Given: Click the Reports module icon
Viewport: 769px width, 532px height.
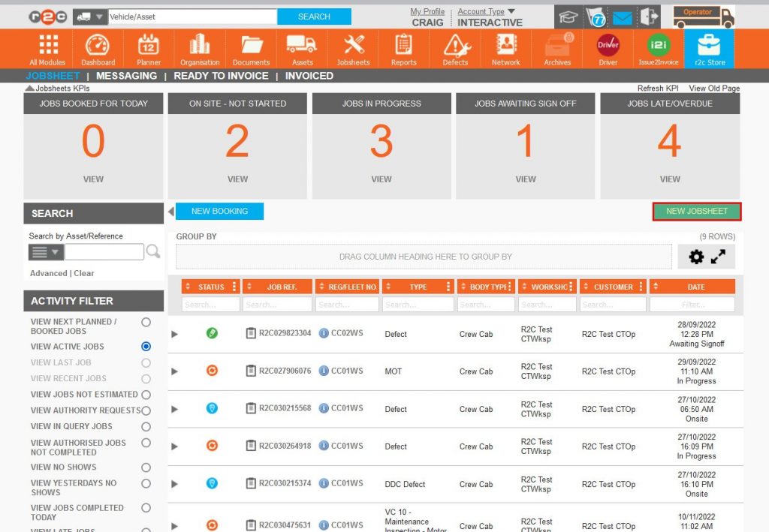Looking at the screenshot, I should tap(403, 48).
